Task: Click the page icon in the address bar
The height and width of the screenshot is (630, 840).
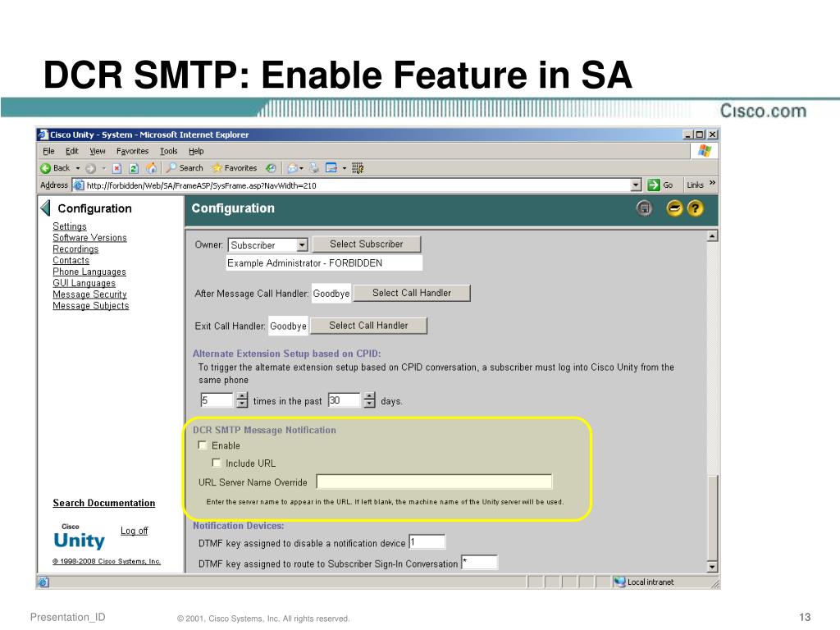Action: [79, 185]
